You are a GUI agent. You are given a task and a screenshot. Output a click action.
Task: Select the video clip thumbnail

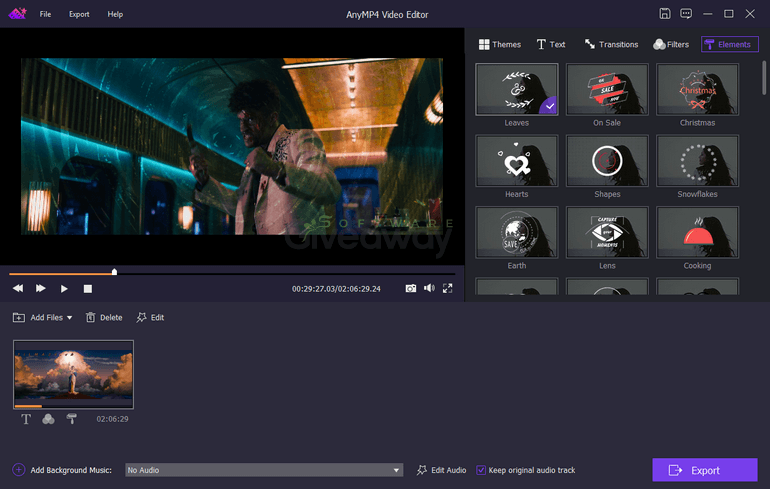click(73, 374)
